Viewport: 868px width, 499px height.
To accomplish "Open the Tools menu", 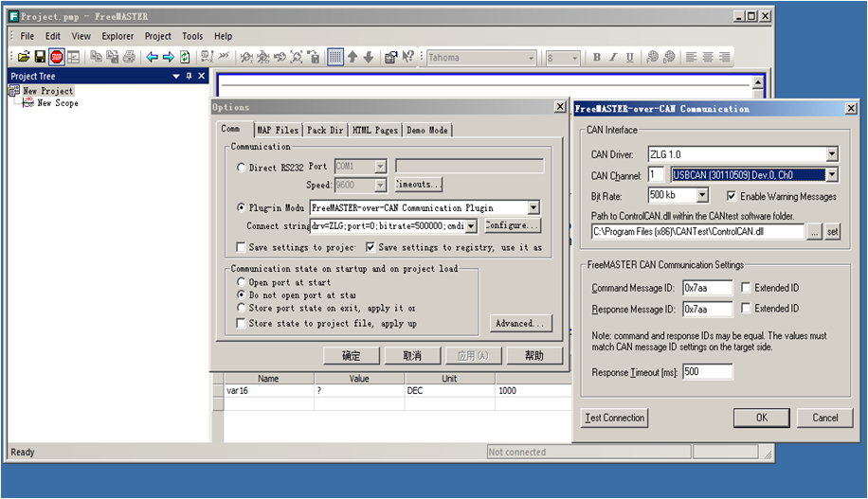I will [x=192, y=36].
